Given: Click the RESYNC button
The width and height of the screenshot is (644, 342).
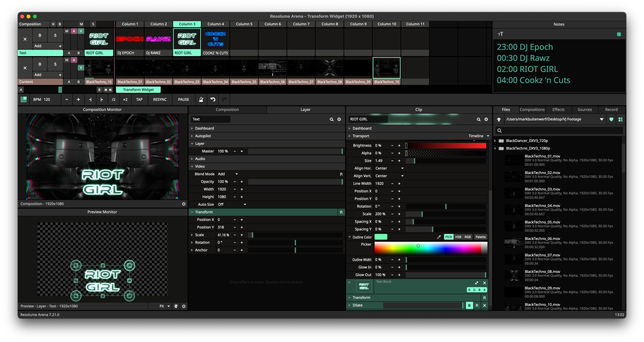Looking at the screenshot, I should point(160,100).
